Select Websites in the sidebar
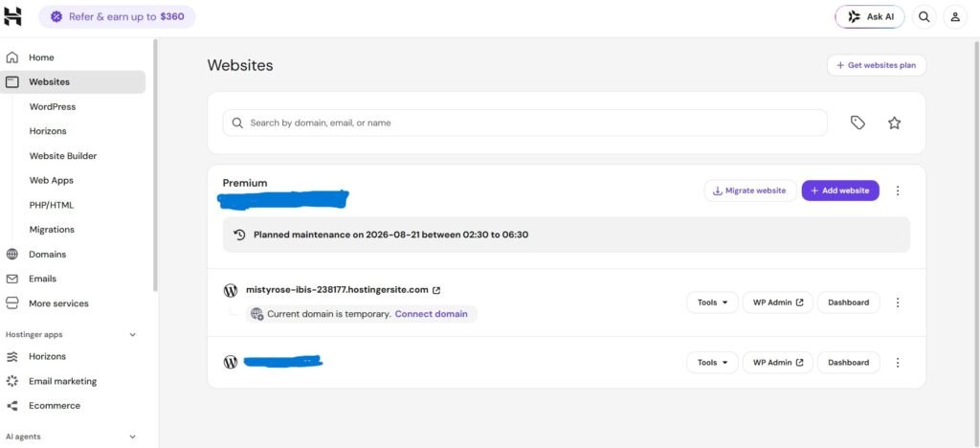This screenshot has width=980, height=448. point(73,82)
